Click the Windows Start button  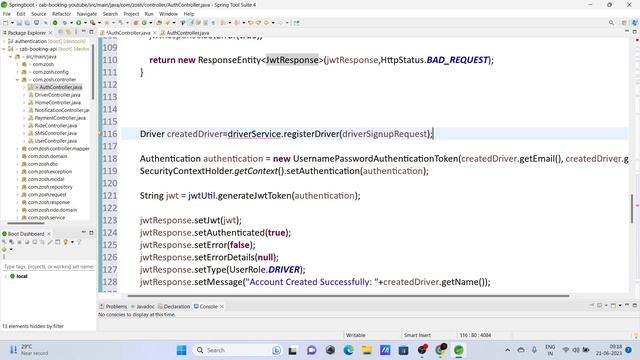[182, 350]
